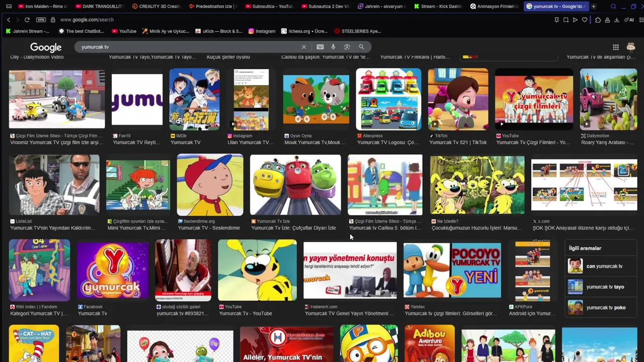Open the STEELSERIES bookmark
This screenshot has width=644, height=362.
pyautogui.click(x=358, y=31)
